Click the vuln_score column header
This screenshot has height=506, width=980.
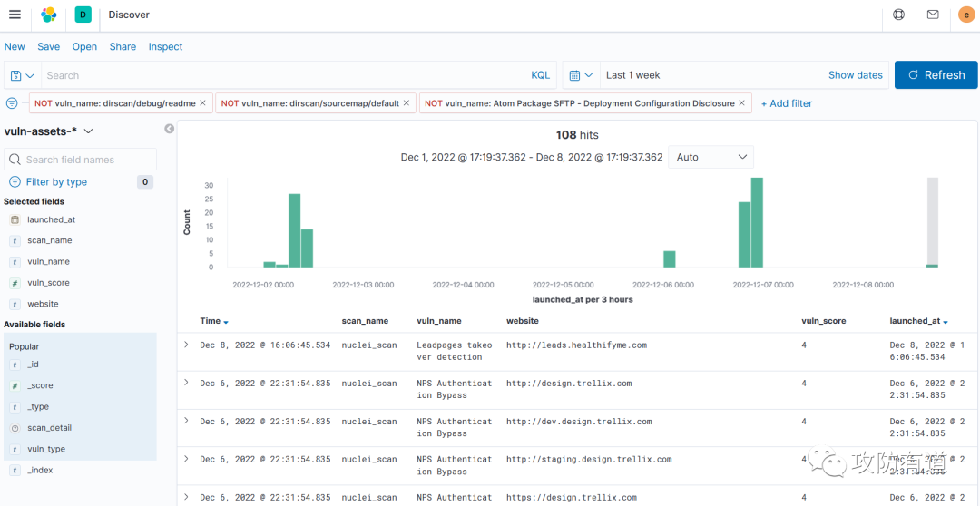[x=824, y=321]
